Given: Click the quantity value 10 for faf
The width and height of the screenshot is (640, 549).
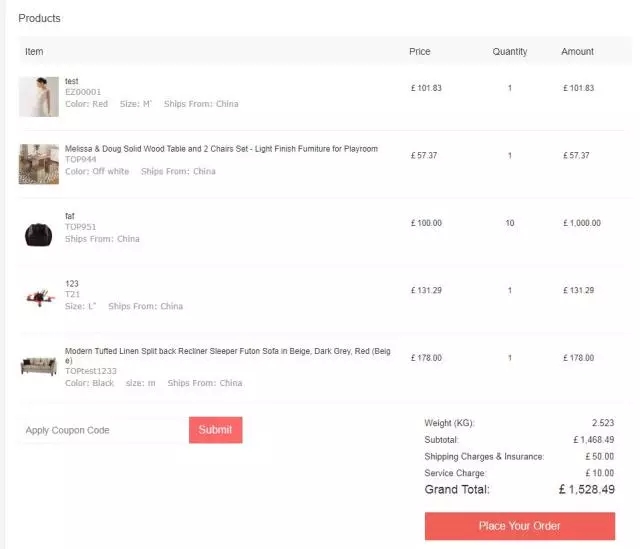Looking at the screenshot, I should pyautogui.click(x=510, y=223).
